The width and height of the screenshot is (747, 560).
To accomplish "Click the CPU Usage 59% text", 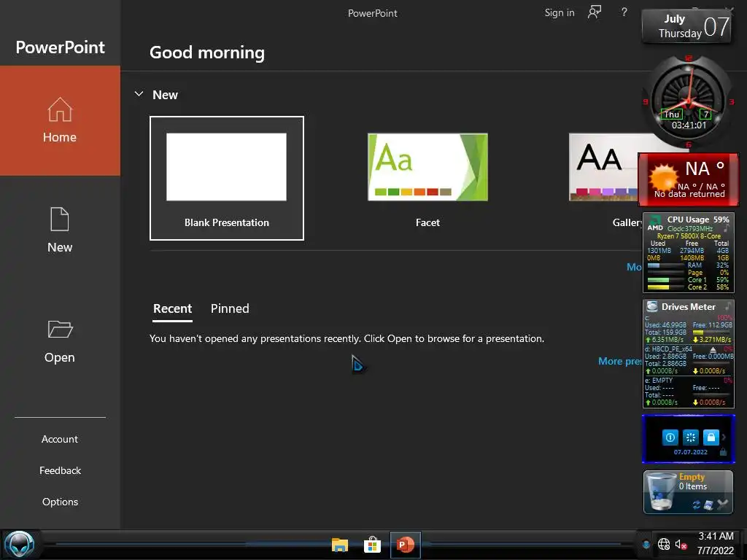I will (x=698, y=219).
